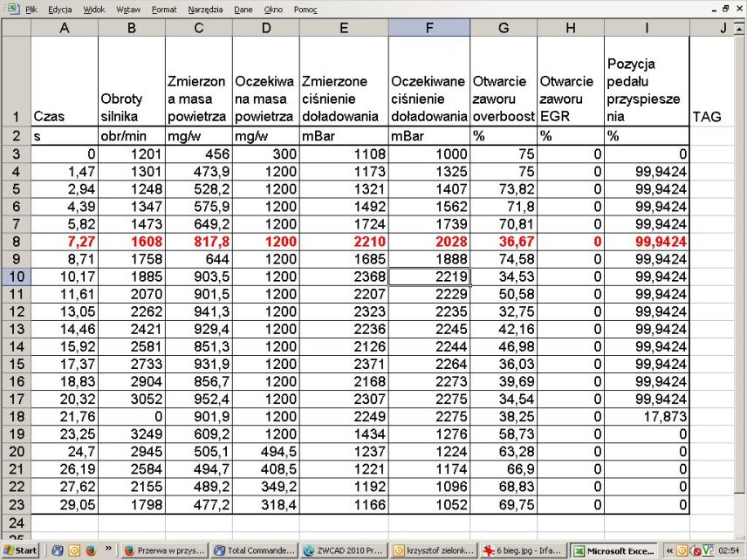Expand the quick launch overflow chevron
This screenshot has height=560, width=747.
[108, 549]
